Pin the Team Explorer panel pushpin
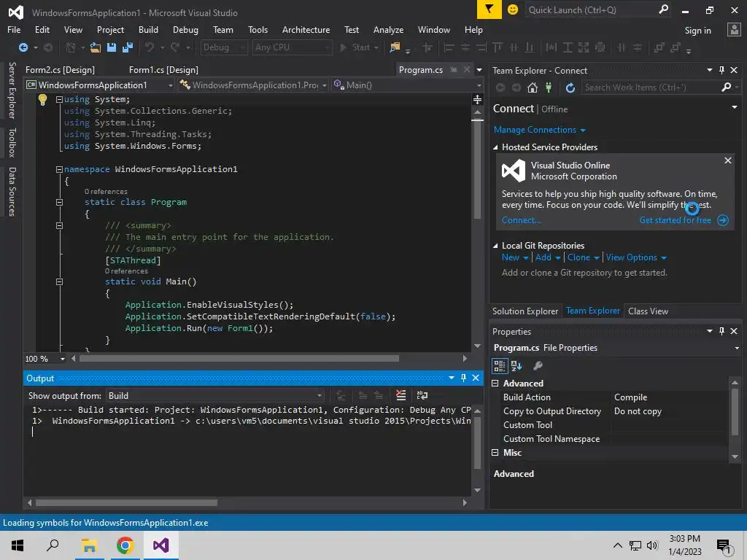 (721, 71)
